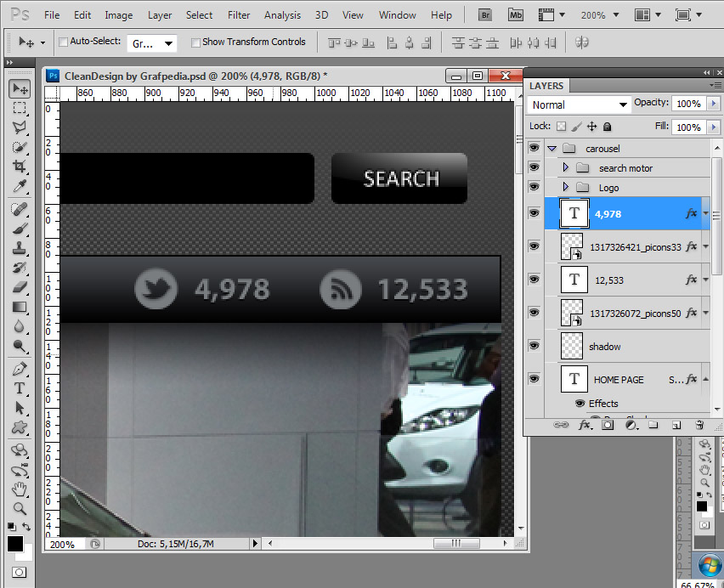Hide the 12,533 text layer
This screenshot has width=724, height=588.
pyautogui.click(x=534, y=280)
